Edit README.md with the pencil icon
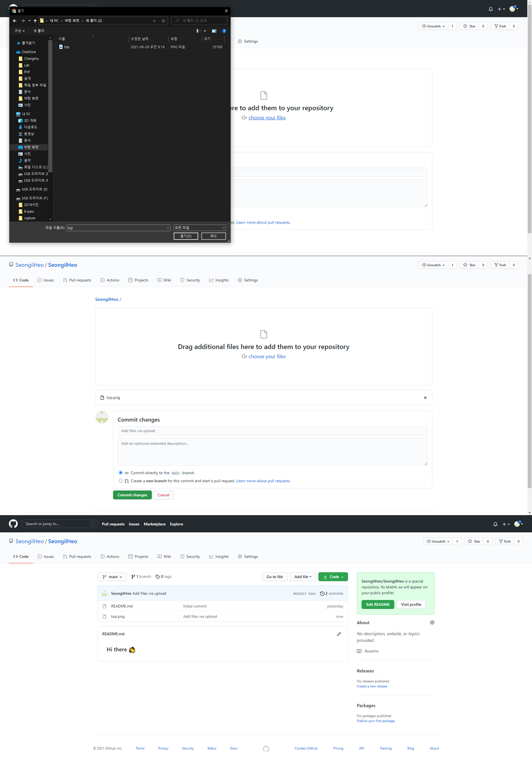The height and width of the screenshot is (775, 532). coord(339,634)
